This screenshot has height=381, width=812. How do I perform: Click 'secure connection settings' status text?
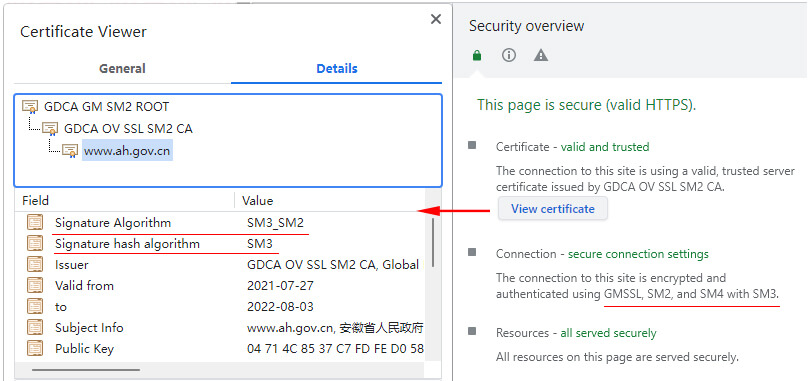tap(638, 254)
